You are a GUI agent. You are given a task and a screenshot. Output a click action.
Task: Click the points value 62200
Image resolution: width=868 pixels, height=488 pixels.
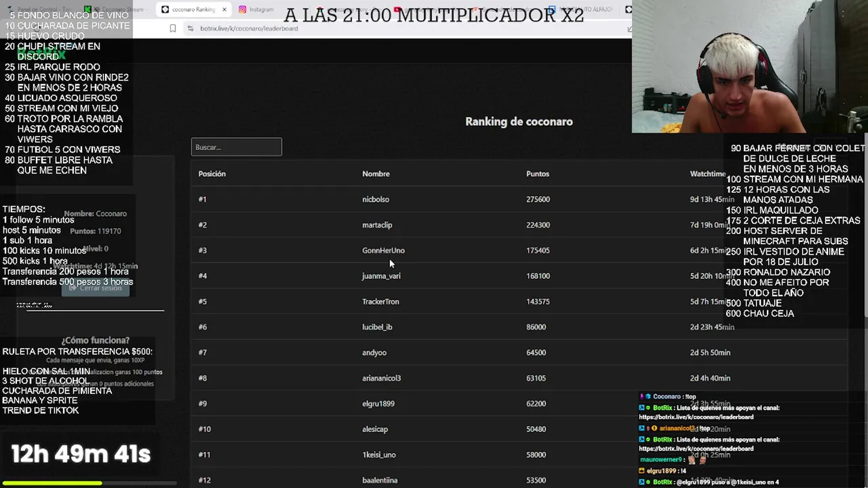[x=536, y=404]
